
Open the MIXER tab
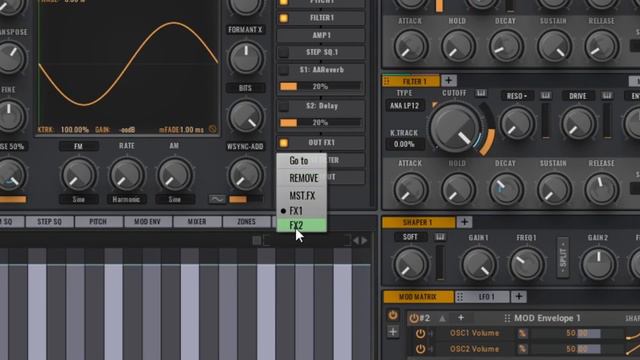197,222
